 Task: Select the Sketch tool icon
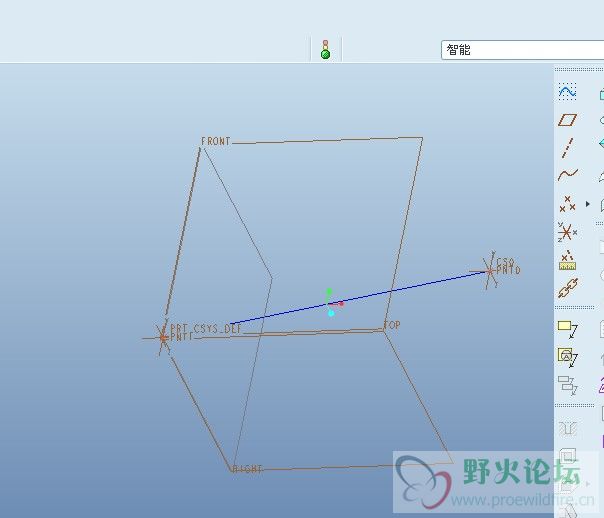point(567,91)
